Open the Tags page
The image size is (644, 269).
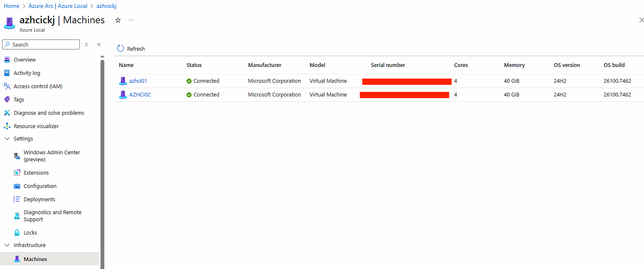(19, 99)
